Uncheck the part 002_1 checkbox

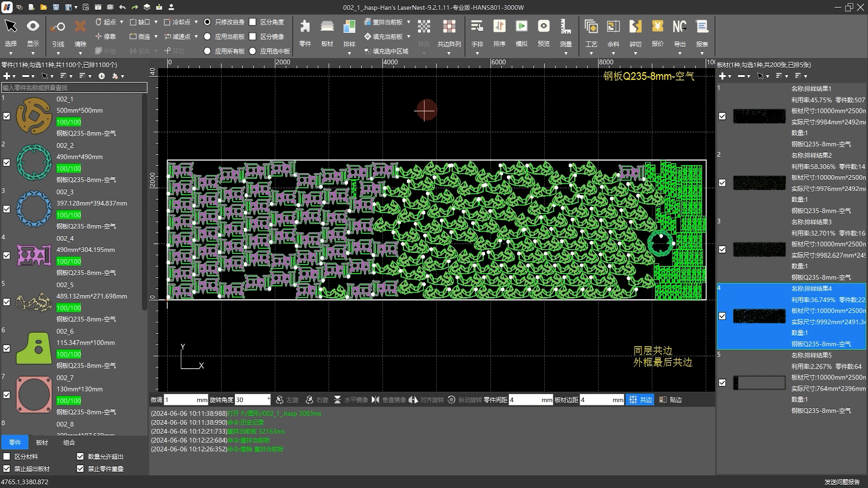7,116
